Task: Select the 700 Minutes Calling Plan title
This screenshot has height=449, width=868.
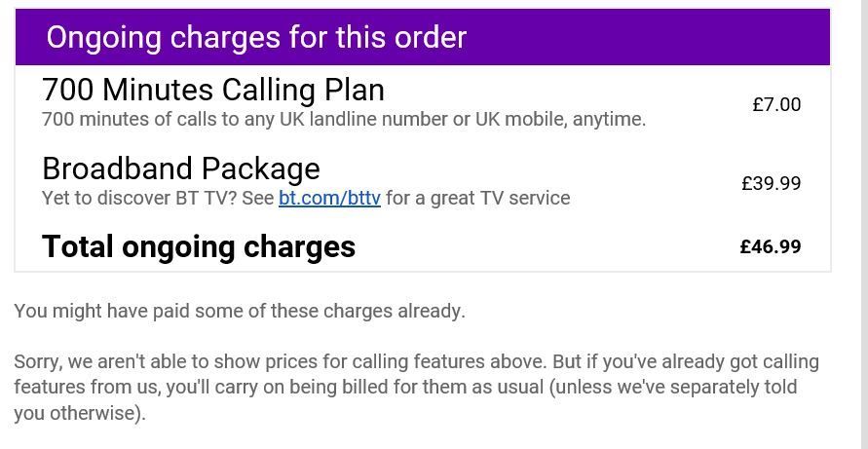Action: click(213, 90)
